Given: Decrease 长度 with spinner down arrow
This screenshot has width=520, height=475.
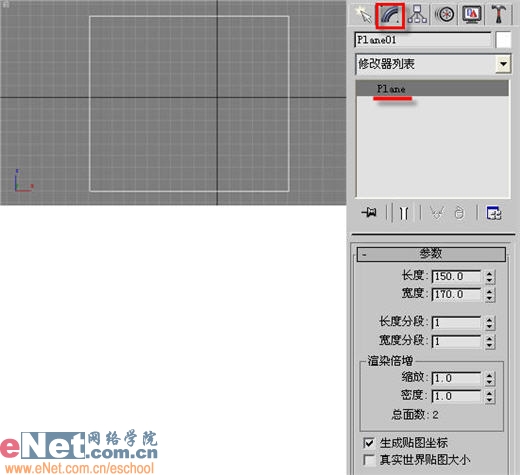Looking at the screenshot, I should 489,280.
